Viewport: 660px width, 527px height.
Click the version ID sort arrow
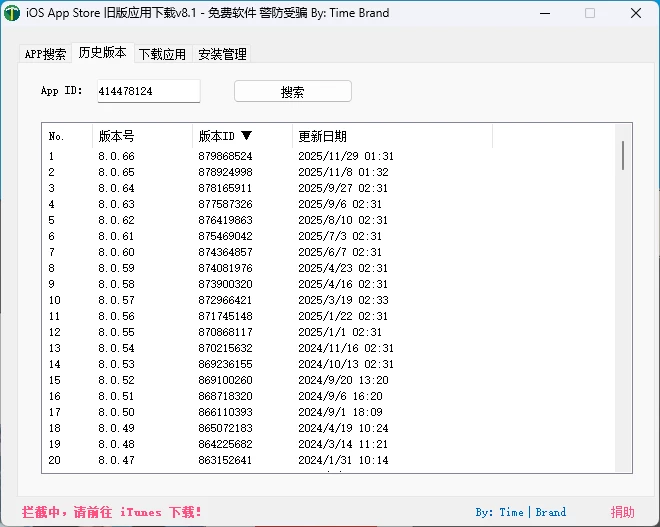pyautogui.click(x=246, y=136)
